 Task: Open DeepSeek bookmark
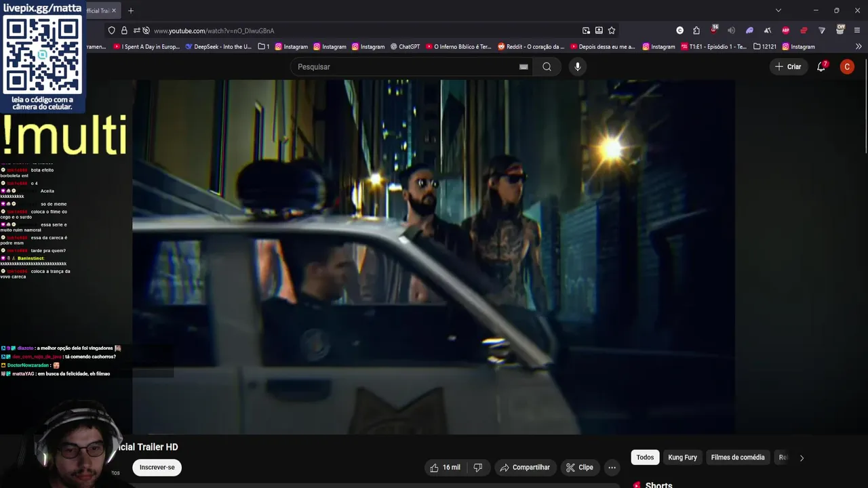click(218, 47)
